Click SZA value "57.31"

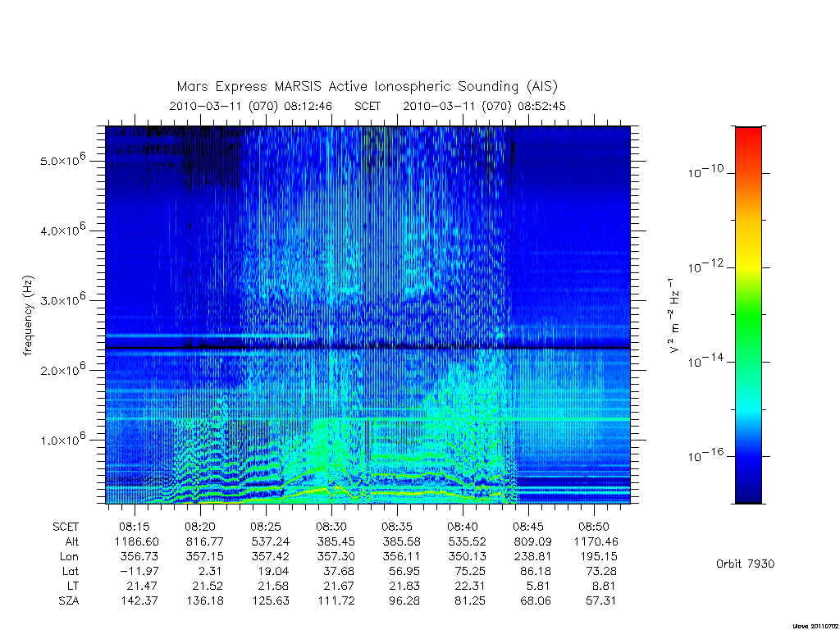click(600, 601)
